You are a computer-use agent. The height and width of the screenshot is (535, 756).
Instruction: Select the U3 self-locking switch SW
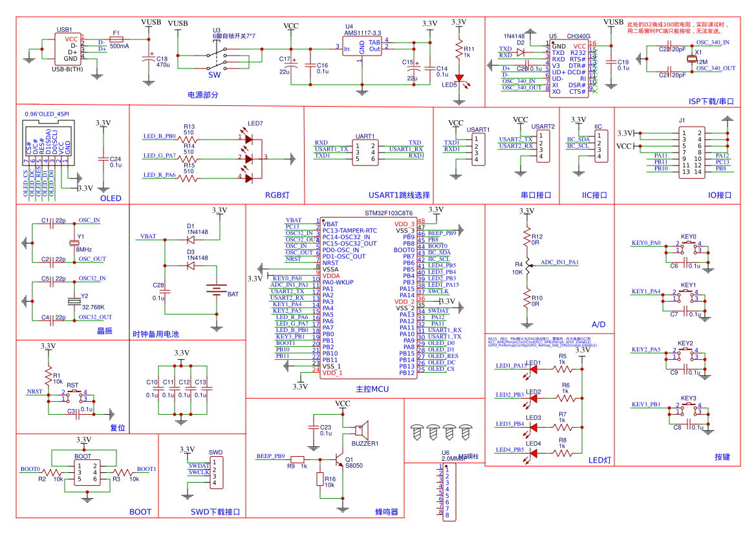[x=217, y=58]
